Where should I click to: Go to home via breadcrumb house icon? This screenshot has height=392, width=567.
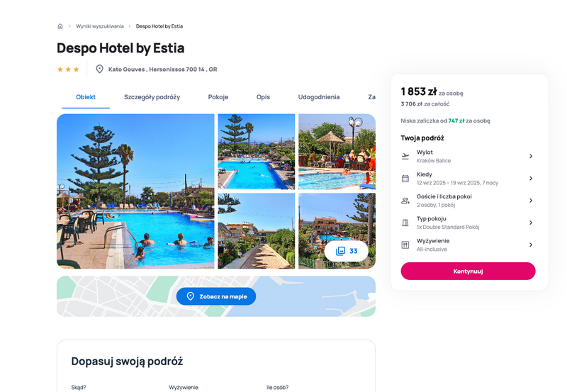pos(60,26)
